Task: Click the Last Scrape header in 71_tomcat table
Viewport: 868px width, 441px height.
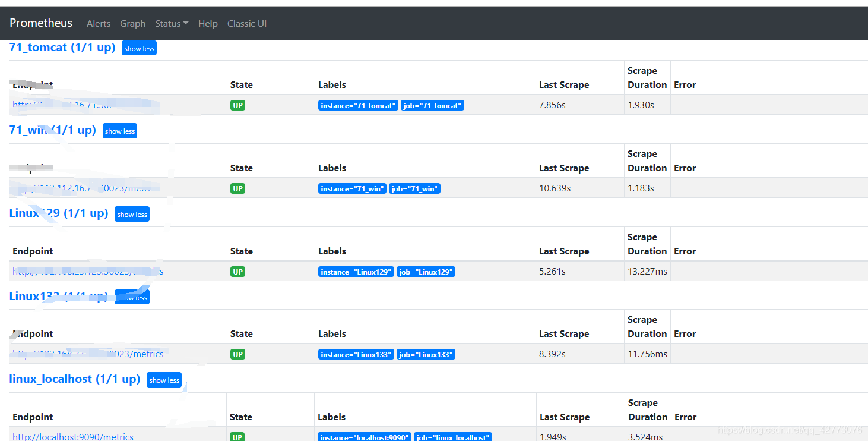Action: tap(564, 85)
